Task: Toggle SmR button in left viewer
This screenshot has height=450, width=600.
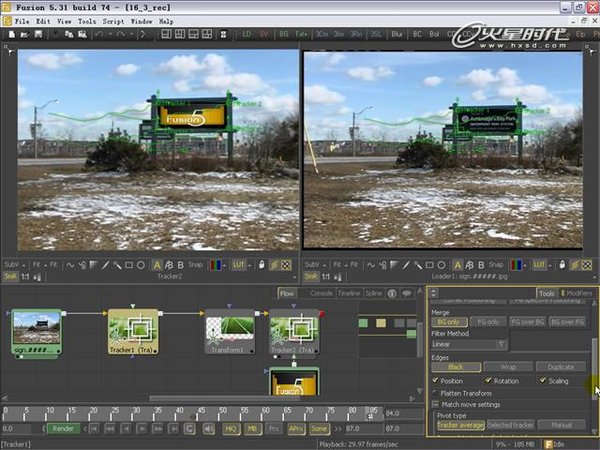Action: coord(10,276)
